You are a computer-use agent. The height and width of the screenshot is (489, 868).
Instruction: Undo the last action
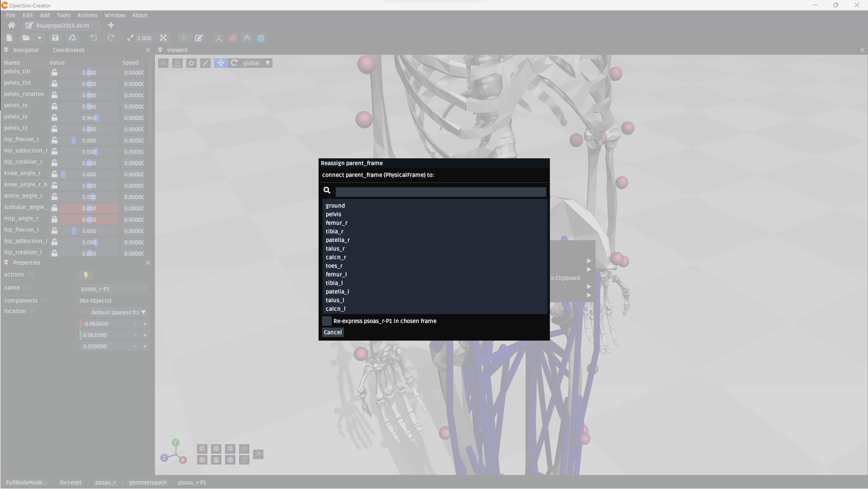click(x=93, y=38)
